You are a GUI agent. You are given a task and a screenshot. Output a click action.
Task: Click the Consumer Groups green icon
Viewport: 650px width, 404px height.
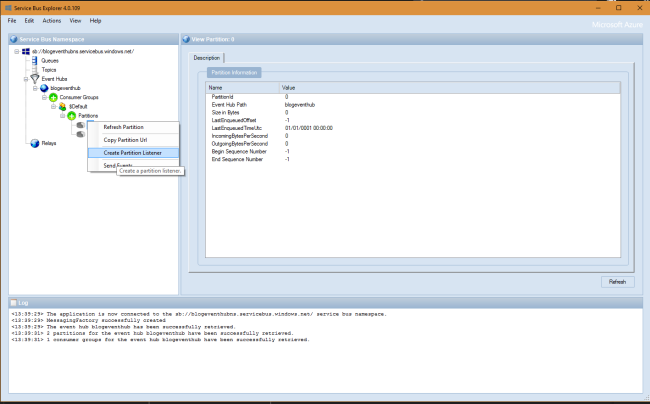[53, 97]
